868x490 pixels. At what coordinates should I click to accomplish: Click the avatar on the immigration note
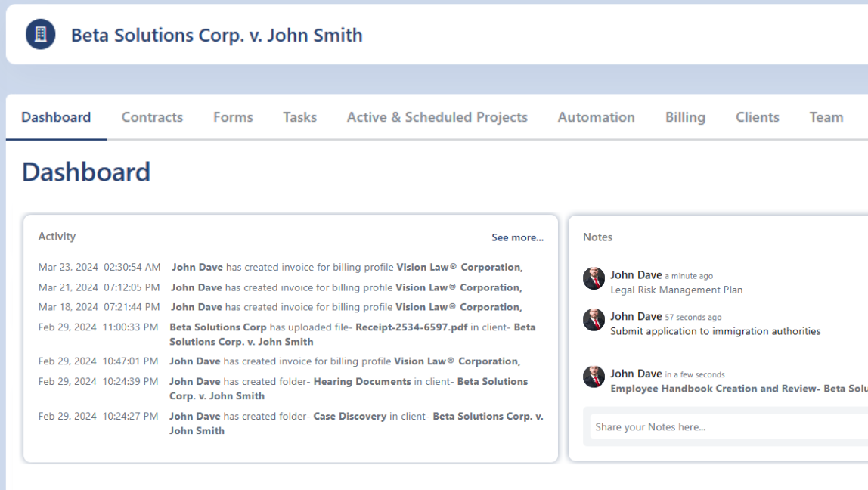[x=594, y=320]
